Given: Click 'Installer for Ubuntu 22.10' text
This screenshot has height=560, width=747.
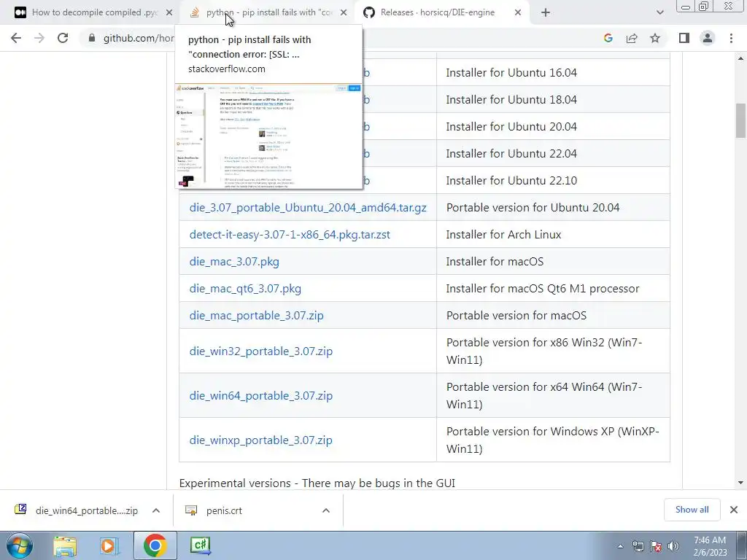Looking at the screenshot, I should click(511, 181).
